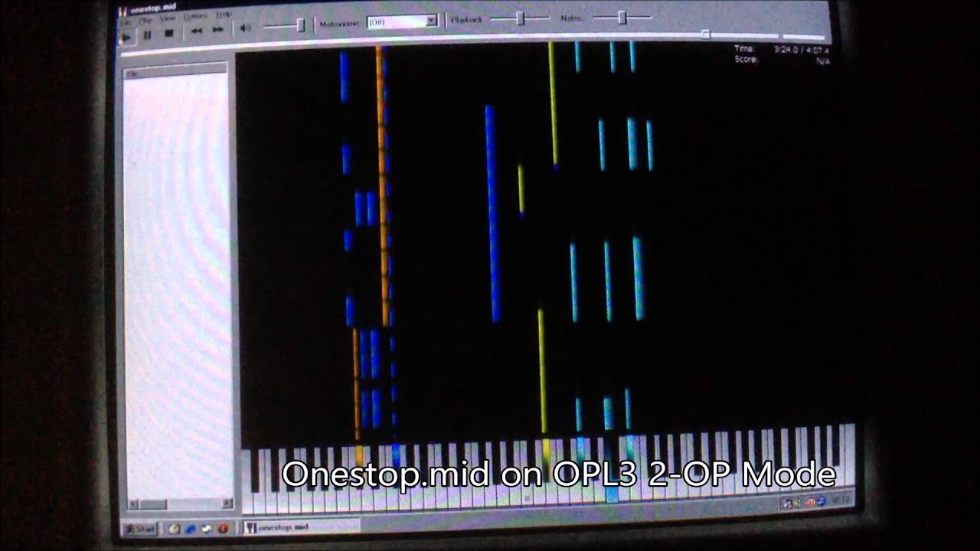The width and height of the screenshot is (980, 551).
Task: Click the volume slider handle
Action: click(x=300, y=25)
